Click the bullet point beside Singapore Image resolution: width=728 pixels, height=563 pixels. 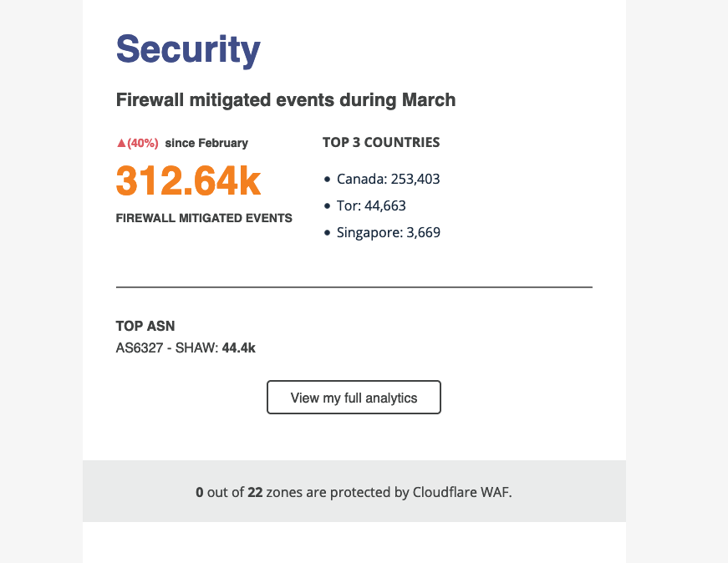(328, 233)
